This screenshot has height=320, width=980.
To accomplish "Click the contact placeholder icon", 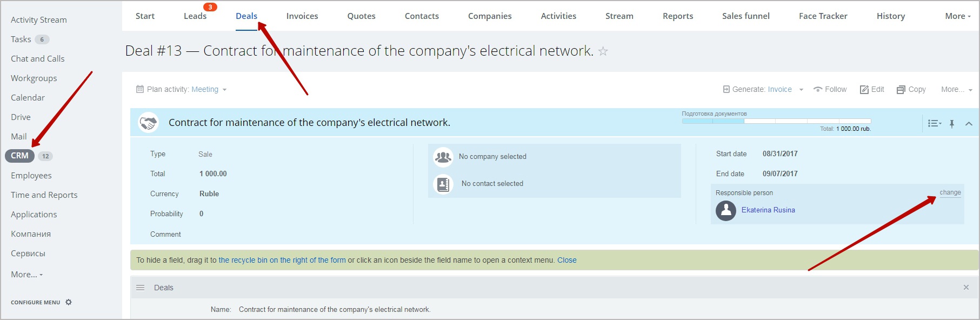I will (443, 184).
